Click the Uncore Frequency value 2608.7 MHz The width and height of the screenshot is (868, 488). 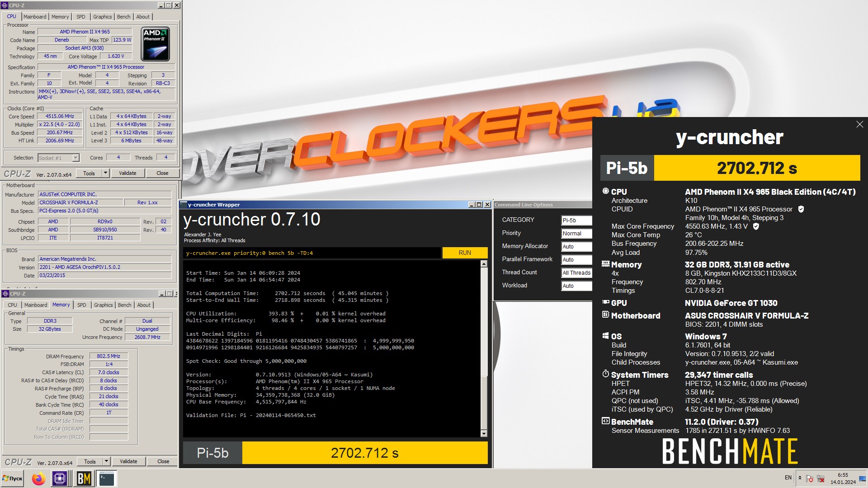147,338
